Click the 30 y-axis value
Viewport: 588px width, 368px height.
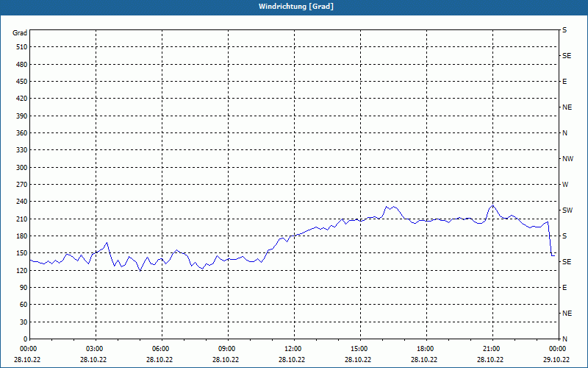[x=24, y=322]
